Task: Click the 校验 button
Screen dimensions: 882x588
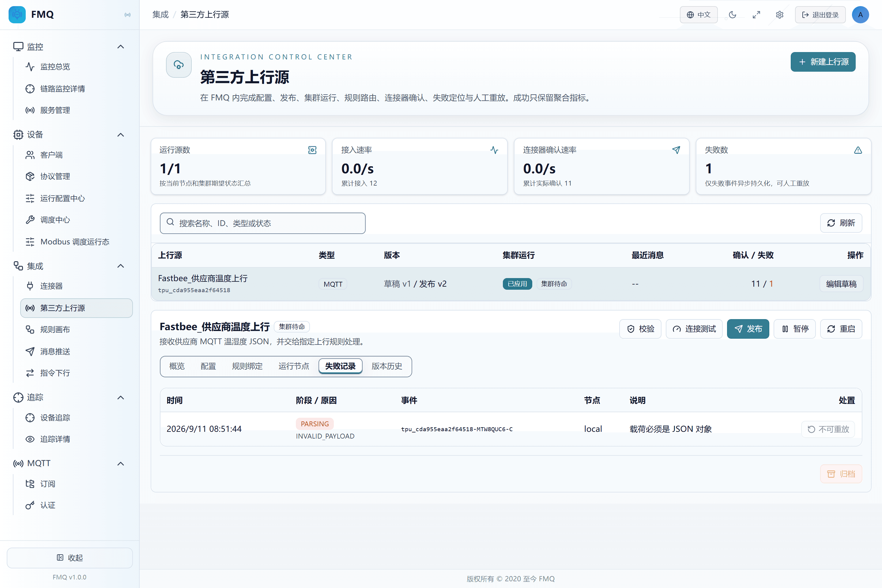Action: (640, 329)
